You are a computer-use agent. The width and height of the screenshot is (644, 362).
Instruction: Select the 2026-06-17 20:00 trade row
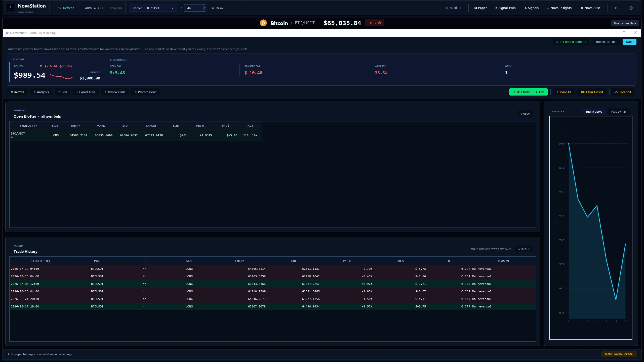(273, 306)
